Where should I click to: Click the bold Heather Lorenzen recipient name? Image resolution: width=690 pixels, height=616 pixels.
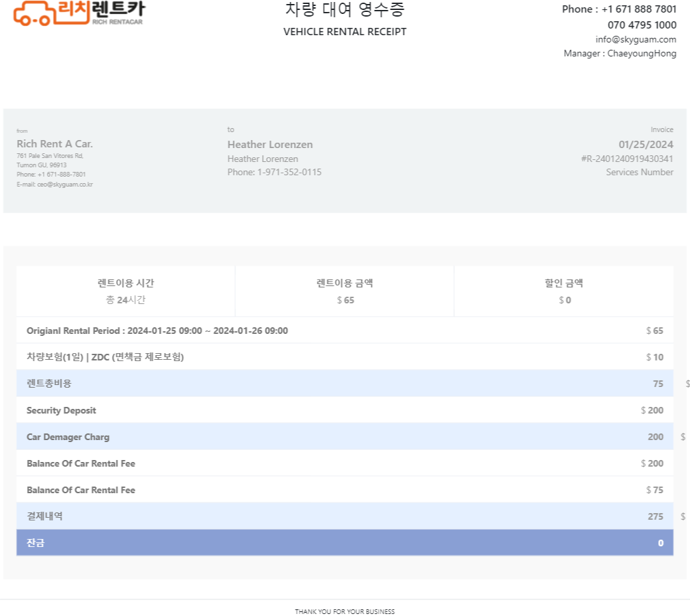(x=270, y=145)
